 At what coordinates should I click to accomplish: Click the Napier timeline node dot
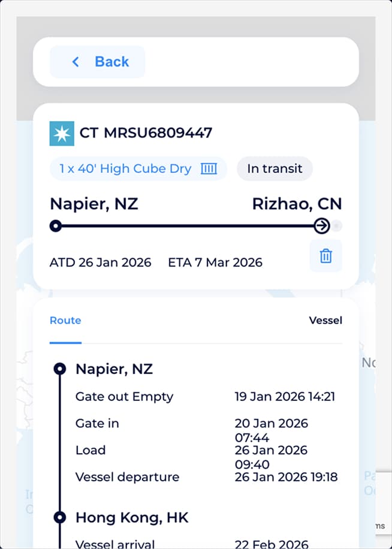(60, 369)
